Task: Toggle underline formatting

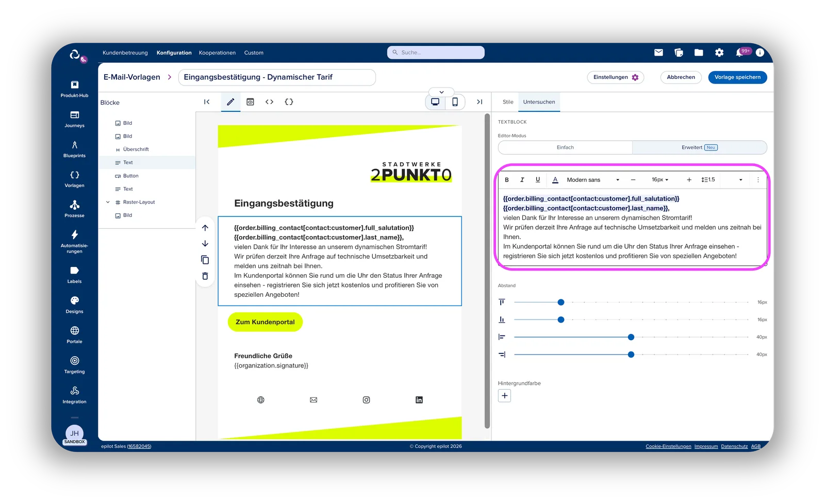Action: point(538,180)
